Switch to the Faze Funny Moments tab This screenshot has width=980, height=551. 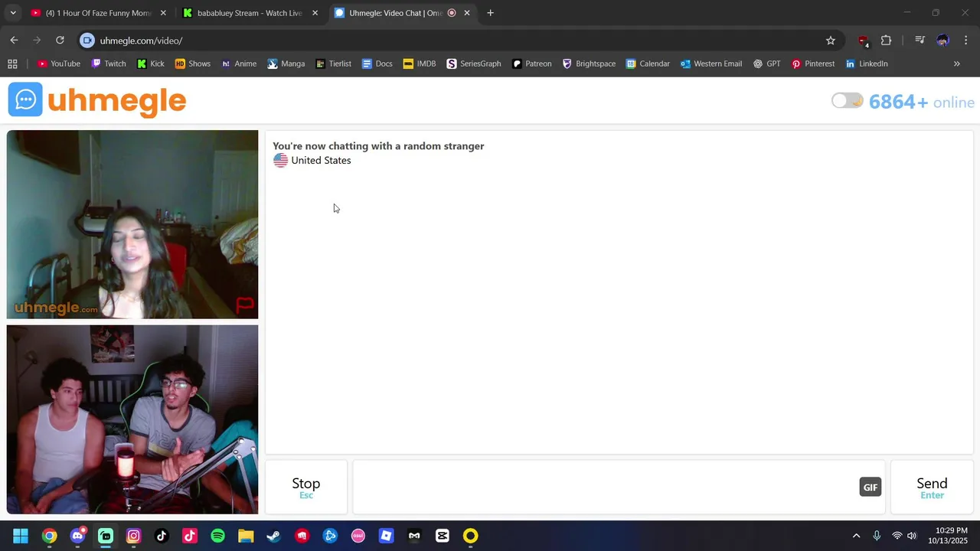pos(97,13)
